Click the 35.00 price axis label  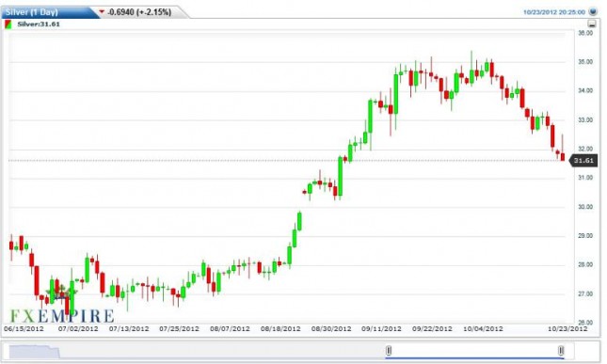point(585,62)
